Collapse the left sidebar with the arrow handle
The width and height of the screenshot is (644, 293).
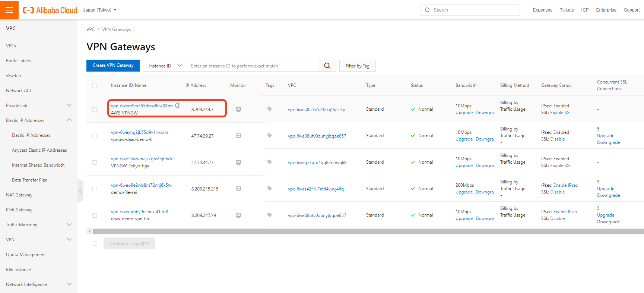(80, 191)
